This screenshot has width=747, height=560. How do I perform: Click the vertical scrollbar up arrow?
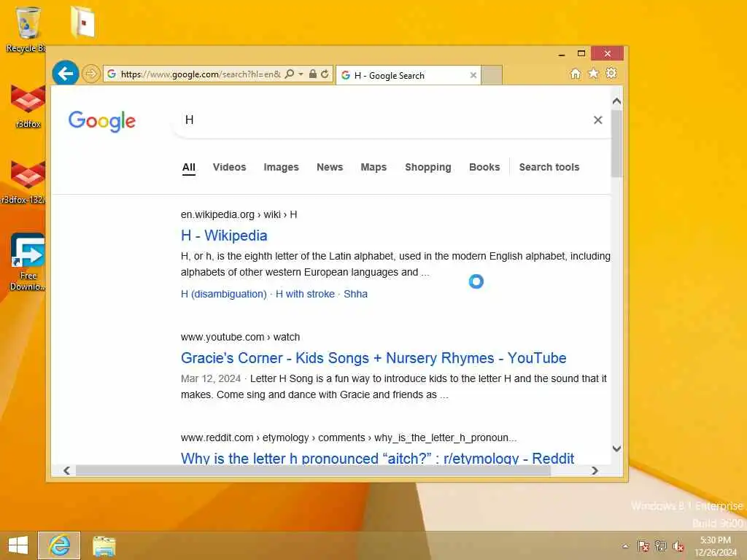[x=616, y=101]
